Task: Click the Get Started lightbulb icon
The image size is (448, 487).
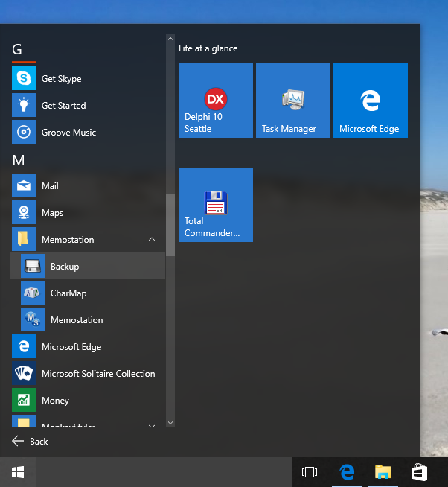Action: pyautogui.click(x=24, y=105)
